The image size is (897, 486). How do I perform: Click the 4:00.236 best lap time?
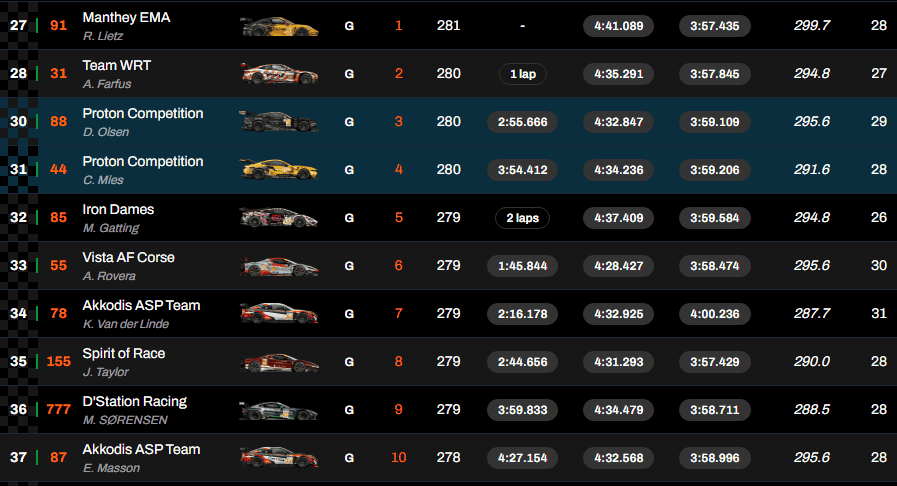pyautogui.click(x=715, y=314)
